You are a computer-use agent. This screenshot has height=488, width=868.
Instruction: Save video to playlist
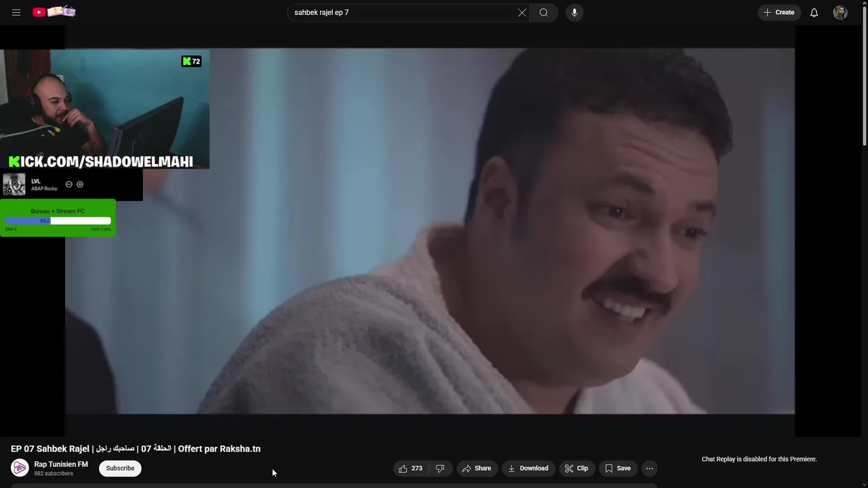618,468
